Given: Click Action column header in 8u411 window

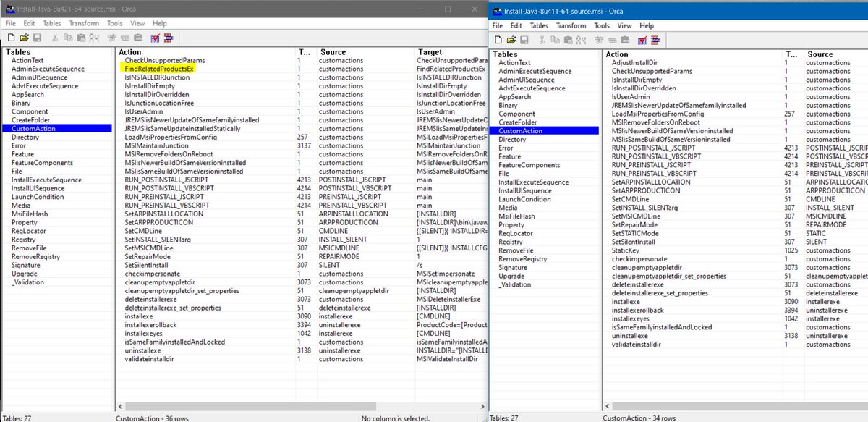Looking at the screenshot, I should (693, 54).
